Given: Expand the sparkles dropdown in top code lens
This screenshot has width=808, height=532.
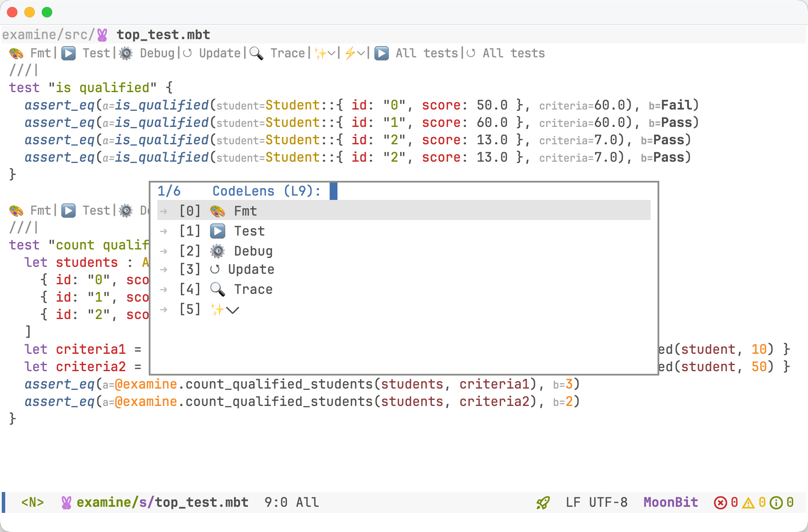Looking at the screenshot, I should tap(325, 53).
